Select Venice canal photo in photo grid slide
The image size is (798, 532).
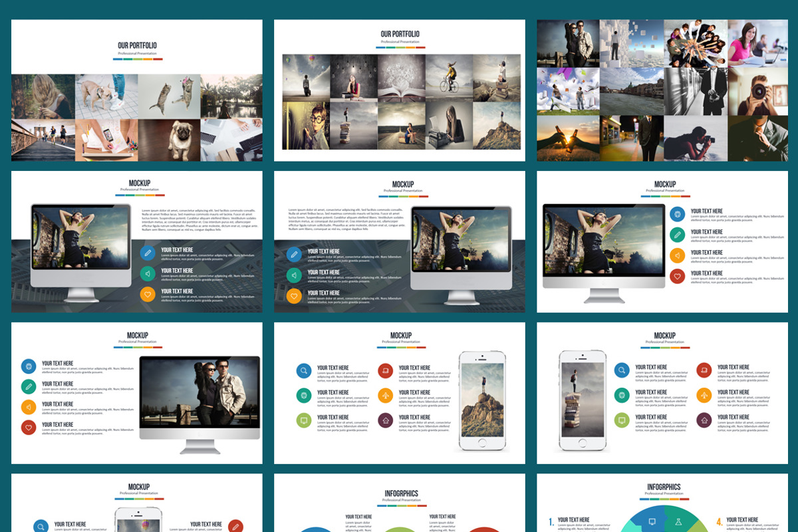tap(632, 92)
